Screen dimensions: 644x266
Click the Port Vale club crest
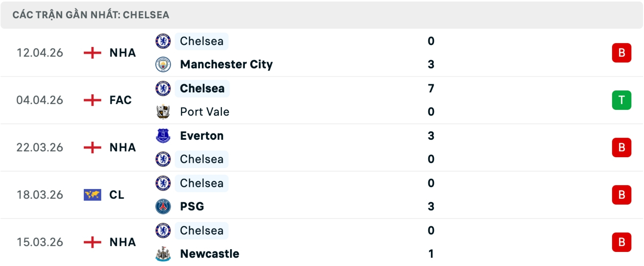point(163,112)
